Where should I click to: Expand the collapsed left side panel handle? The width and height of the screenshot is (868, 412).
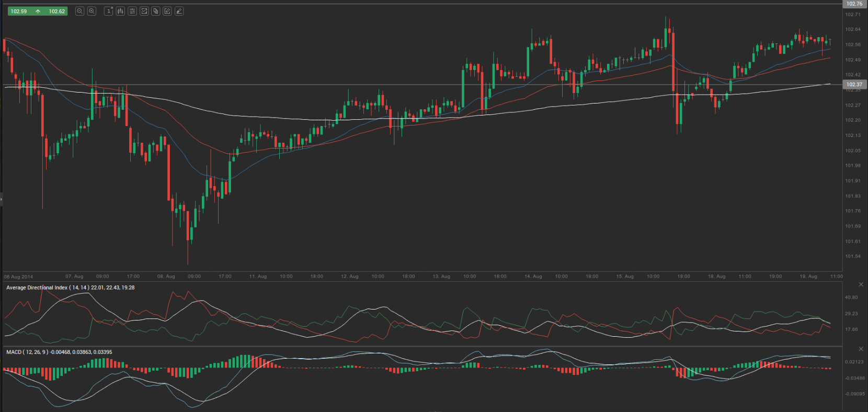click(x=2, y=199)
